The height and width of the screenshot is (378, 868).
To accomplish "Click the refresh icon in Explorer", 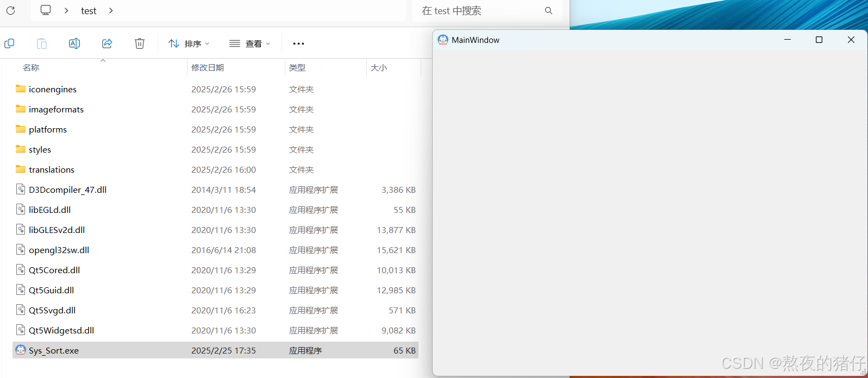I will tap(10, 10).
